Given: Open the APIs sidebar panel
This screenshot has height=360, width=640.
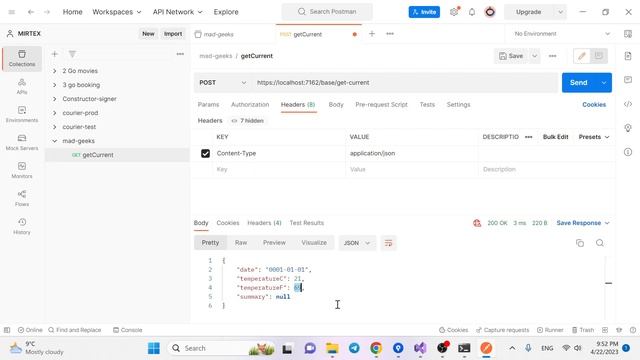Looking at the screenshot, I should point(22,86).
